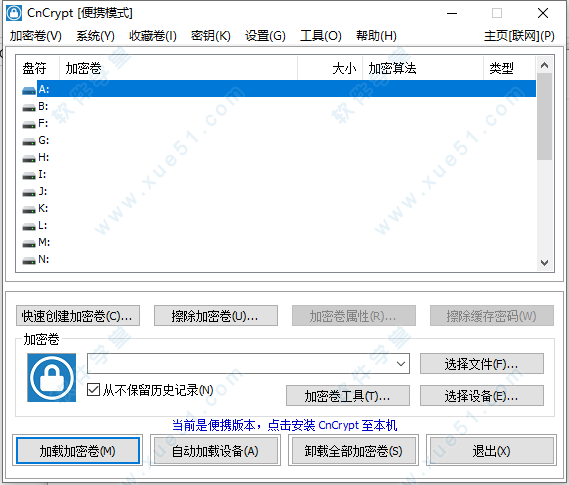Click the install CnCrypt 至本机 link

click(x=285, y=425)
